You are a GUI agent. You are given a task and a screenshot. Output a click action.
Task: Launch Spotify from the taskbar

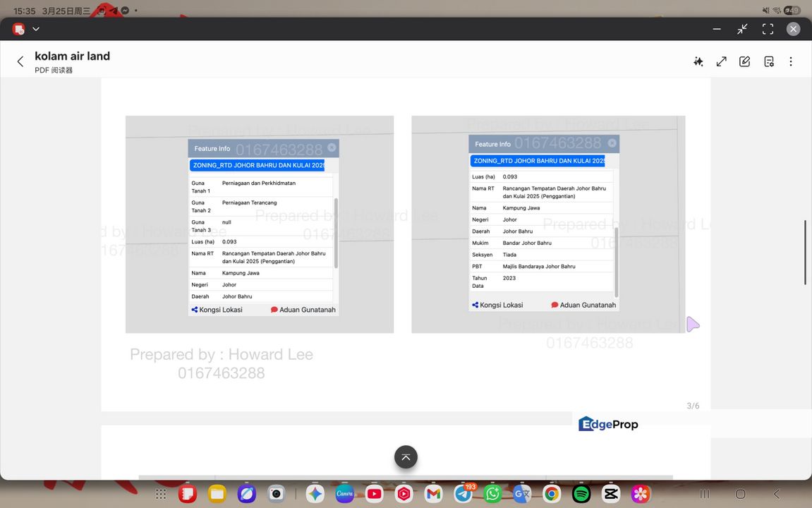(x=581, y=494)
